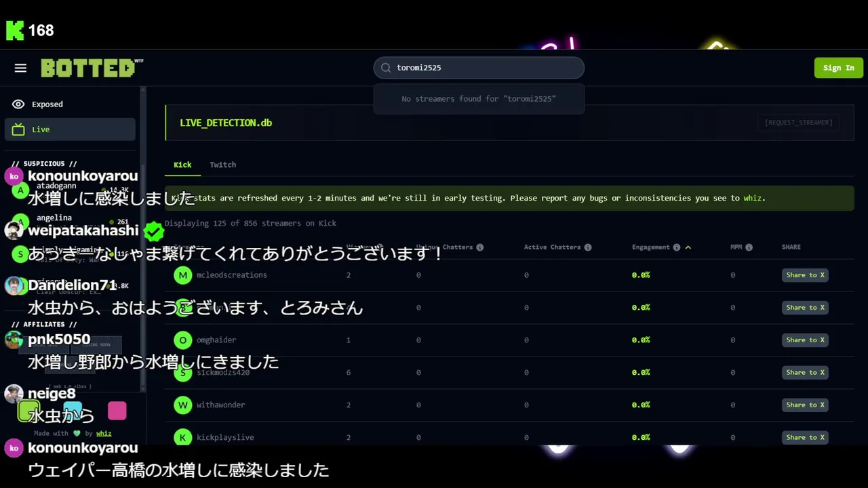Image resolution: width=868 pixels, height=488 pixels.
Task: Click mcleodscreations avatar circle
Action: click(182, 275)
